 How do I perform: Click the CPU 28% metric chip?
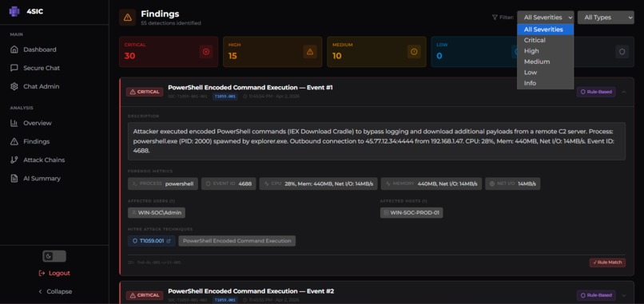[x=318, y=184]
